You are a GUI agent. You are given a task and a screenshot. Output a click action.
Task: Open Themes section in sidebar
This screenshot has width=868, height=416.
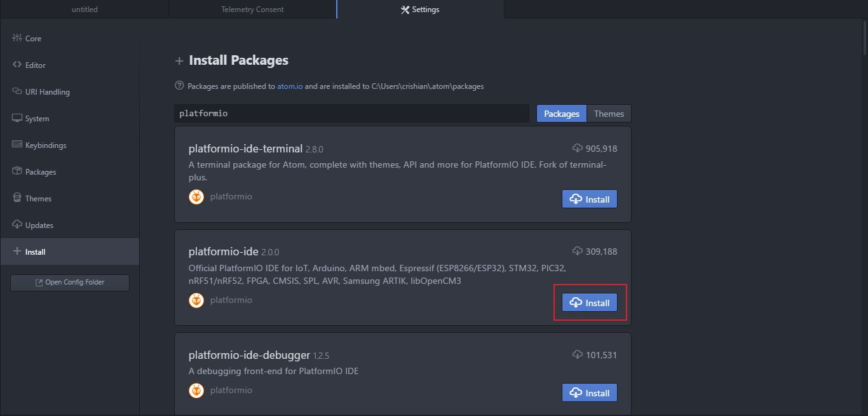(x=69, y=199)
